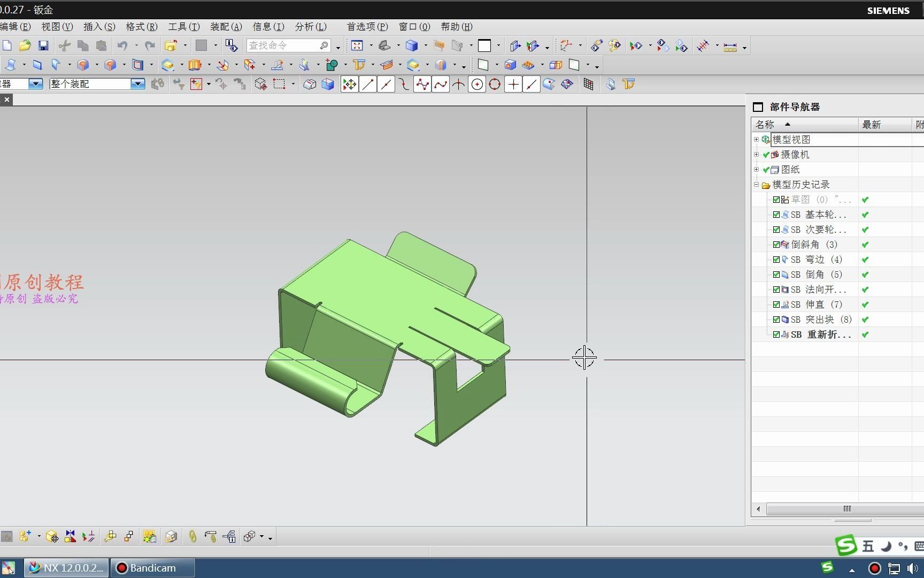
Task: Uncheck the SB 弯边 (4) feature checkbox
Action: (x=776, y=260)
